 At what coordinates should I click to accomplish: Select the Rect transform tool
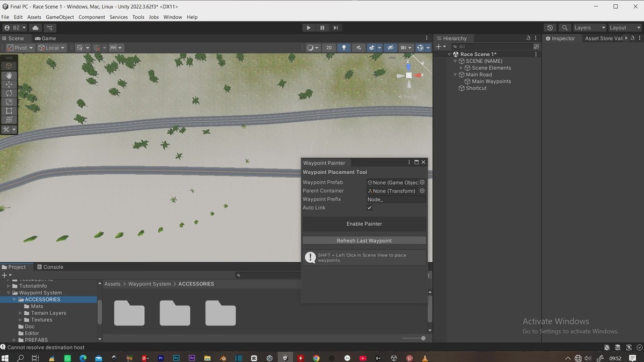9,110
